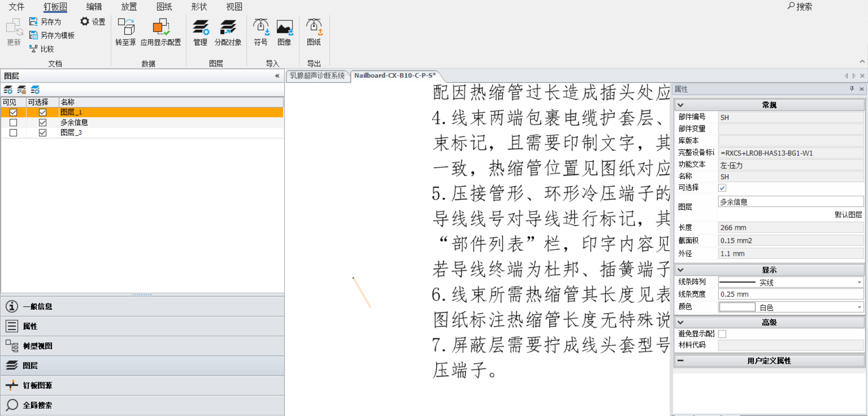
Task: Click the 搜索 magnifier at top right
Action: 791,6
